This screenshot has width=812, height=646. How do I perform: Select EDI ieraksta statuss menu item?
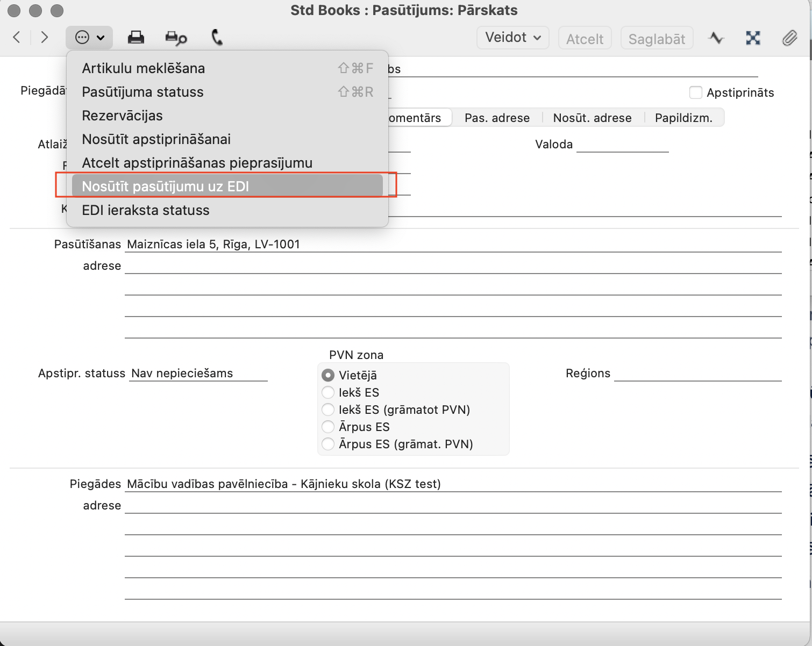146,210
